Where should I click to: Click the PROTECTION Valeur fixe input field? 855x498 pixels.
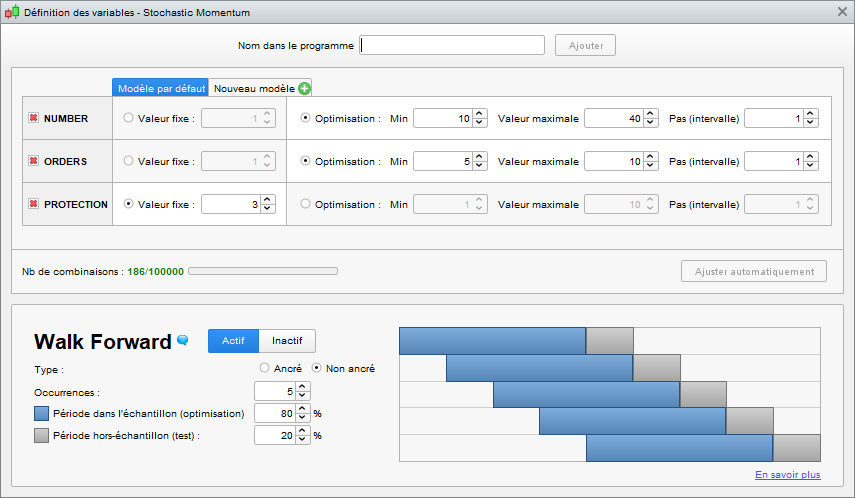tap(230, 204)
